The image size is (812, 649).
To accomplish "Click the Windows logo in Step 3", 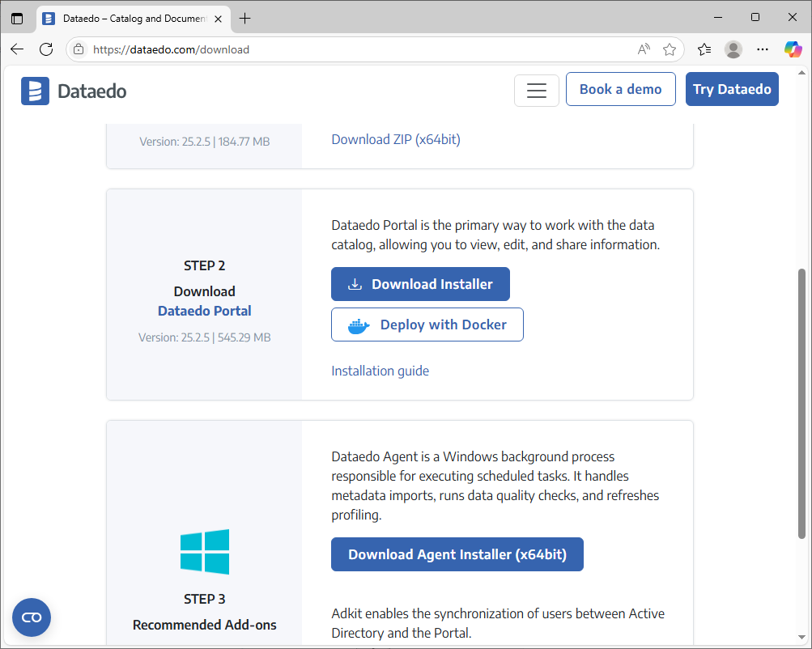I will [205, 551].
